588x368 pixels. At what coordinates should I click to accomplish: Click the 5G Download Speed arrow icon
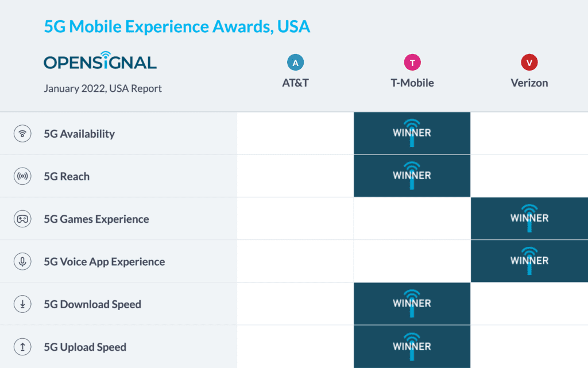coord(22,304)
